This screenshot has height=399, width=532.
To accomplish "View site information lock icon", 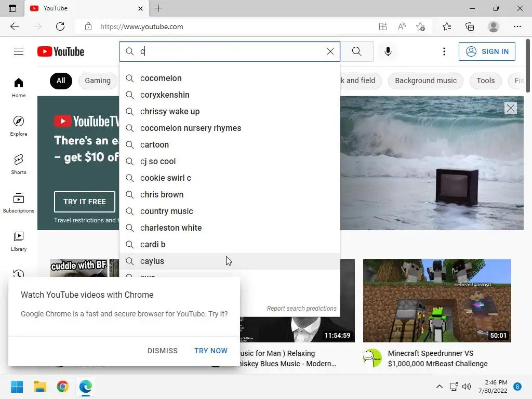I will 88,26.
